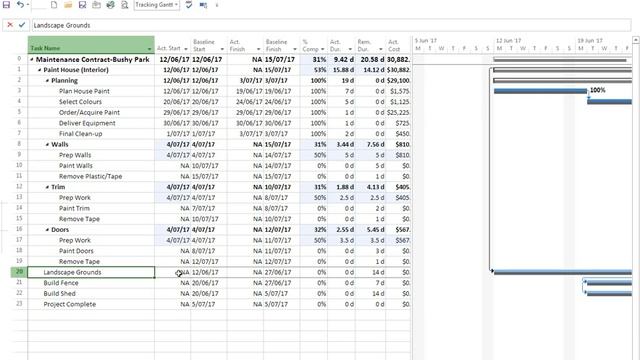Collapse Maintenance Contract-Bushy Park summary task
This screenshot has height=360, width=640.
[32, 60]
